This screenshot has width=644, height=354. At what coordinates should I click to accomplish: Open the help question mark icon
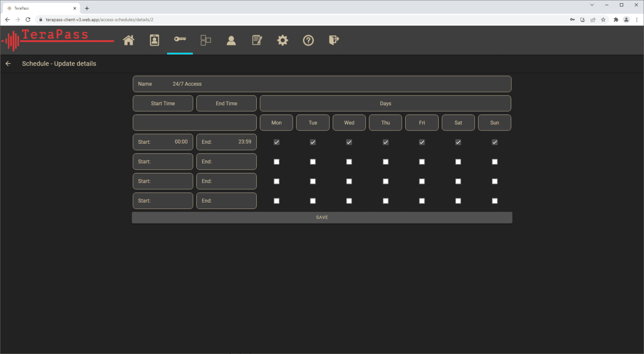click(308, 40)
